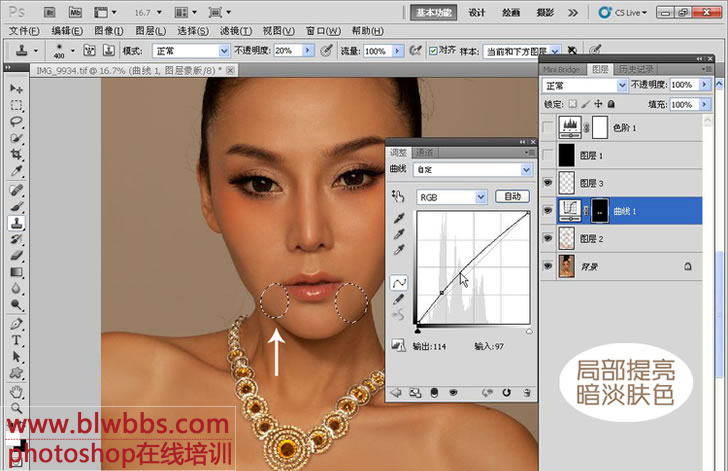Open layer opacity slider arrow
The width and height of the screenshot is (728, 471).
point(705,85)
